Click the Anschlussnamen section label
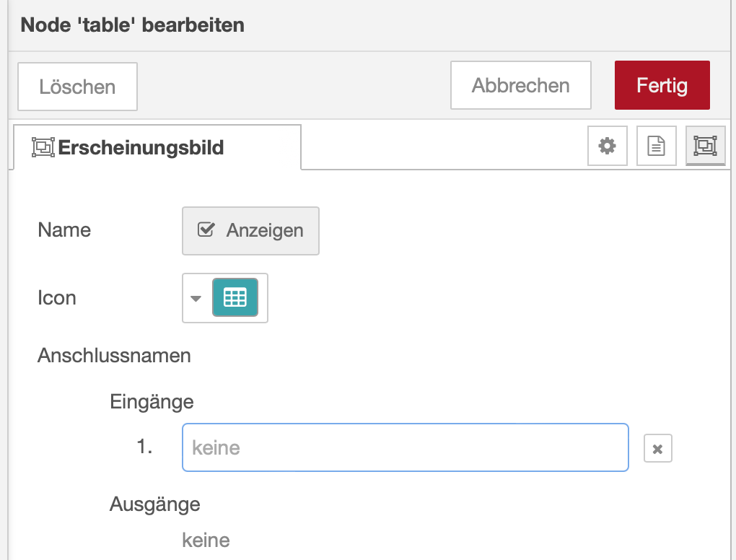 coord(114,355)
